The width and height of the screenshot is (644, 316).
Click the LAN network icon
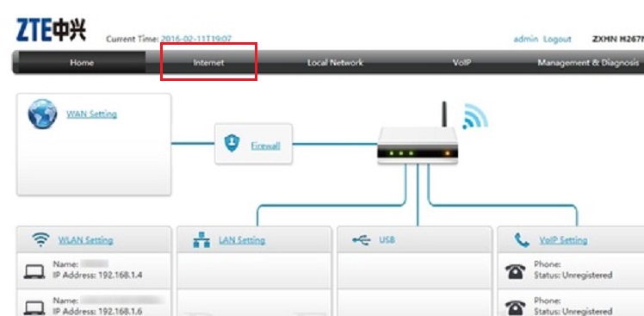click(x=201, y=240)
